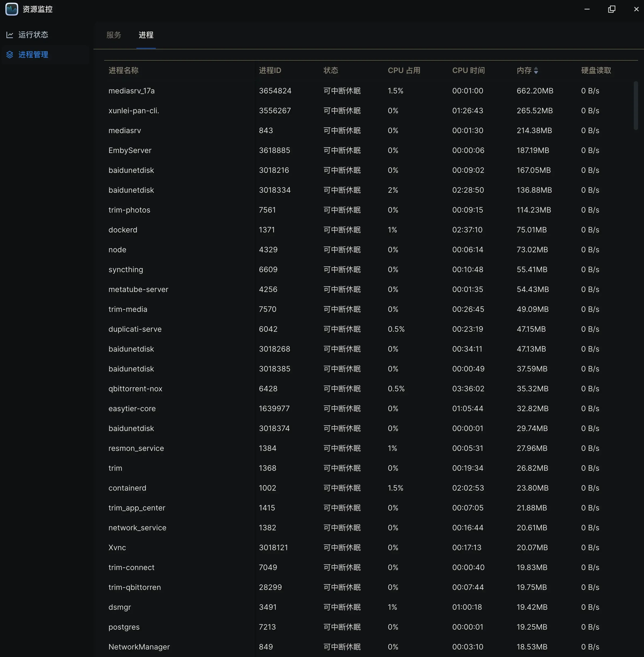Select the resmon_service process name
The width and height of the screenshot is (644, 657).
(x=136, y=448)
